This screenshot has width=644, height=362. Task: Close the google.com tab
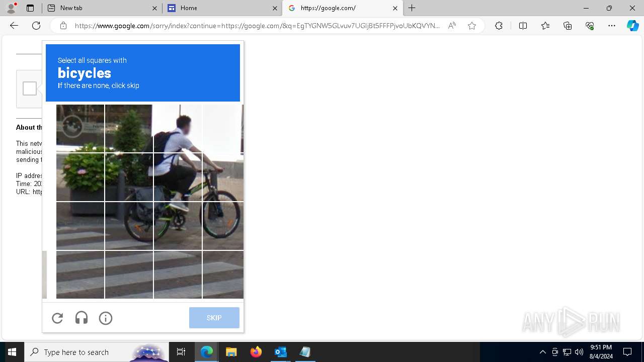click(395, 8)
